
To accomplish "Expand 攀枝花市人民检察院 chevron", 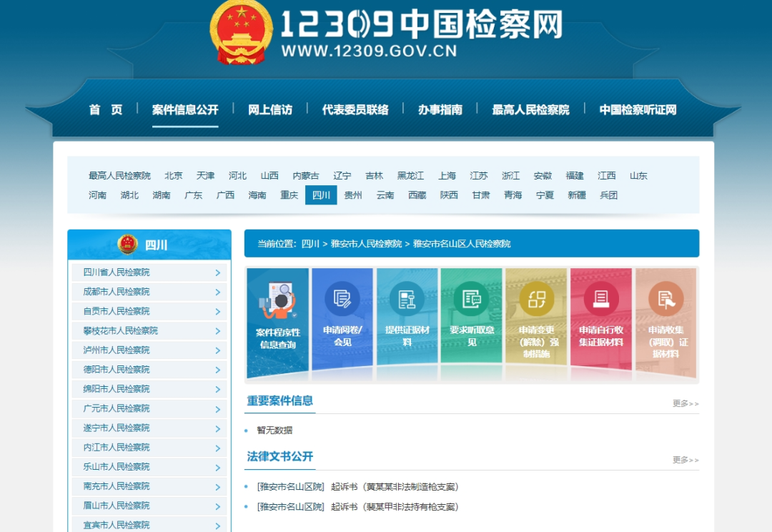I will (x=217, y=331).
